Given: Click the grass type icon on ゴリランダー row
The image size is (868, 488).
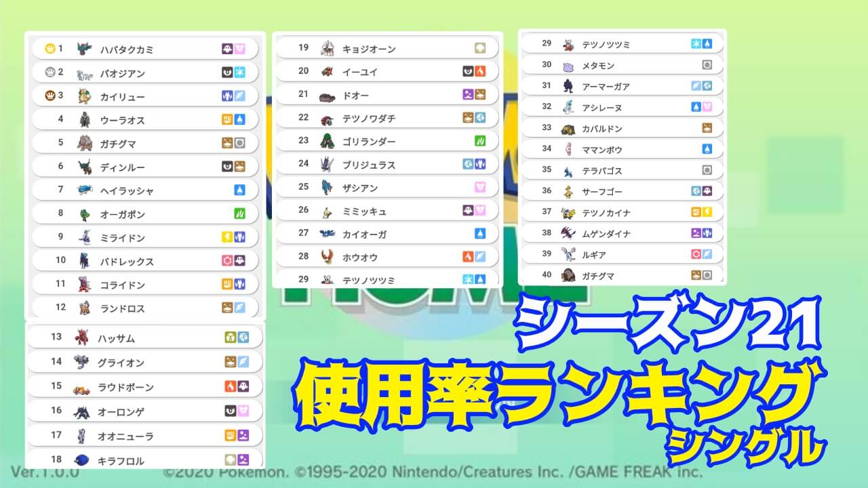Looking at the screenshot, I should pyautogui.click(x=479, y=141).
